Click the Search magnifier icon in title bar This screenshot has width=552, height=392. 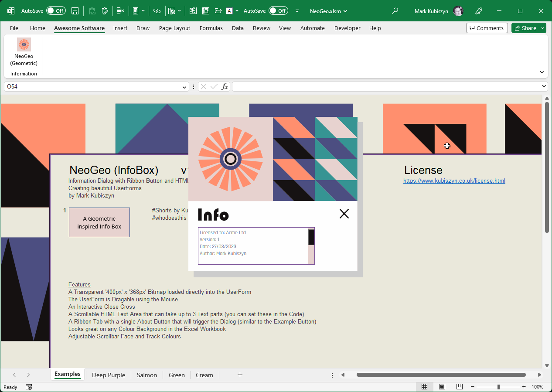point(395,11)
